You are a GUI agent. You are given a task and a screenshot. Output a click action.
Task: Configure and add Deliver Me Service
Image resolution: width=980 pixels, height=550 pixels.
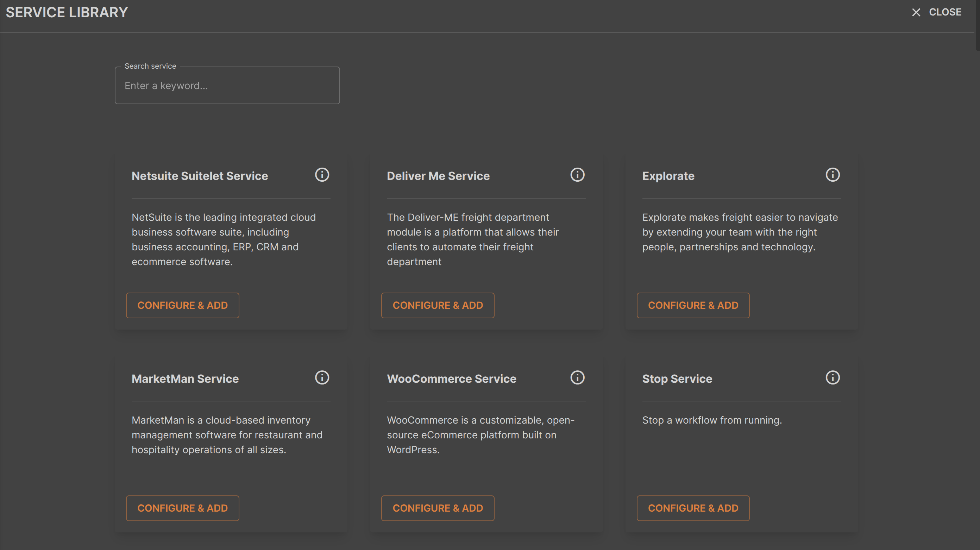tap(438, 305)
